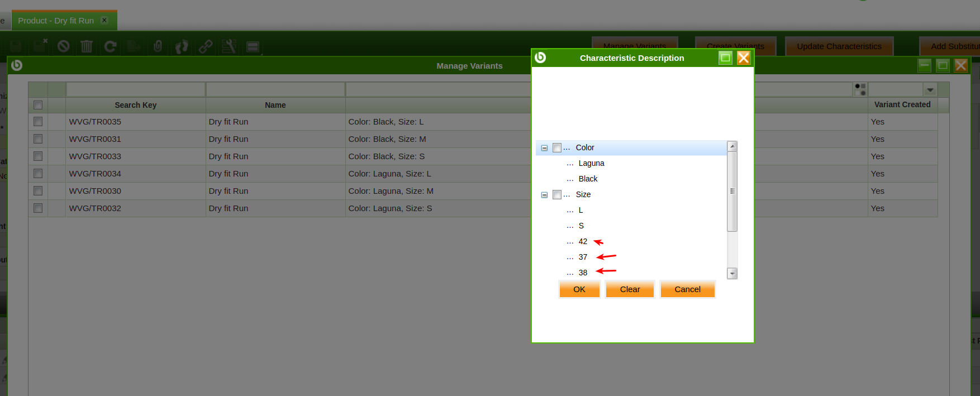Image resolution: width=980 pixels, height=396 pixels.
Task: Click the cell 'Color: Laguna, Size: M'
Action: point(391,191)
